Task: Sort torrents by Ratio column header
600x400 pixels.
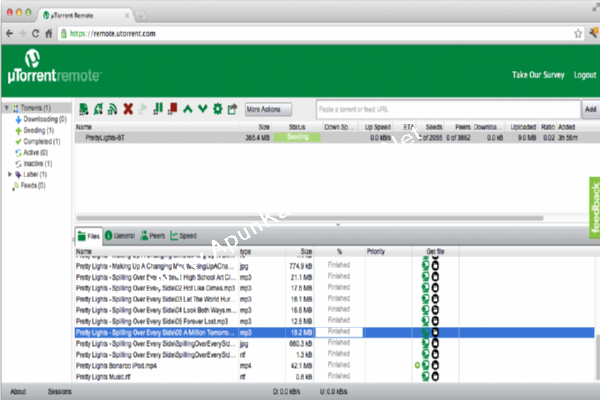Action: tap(548, 127)
